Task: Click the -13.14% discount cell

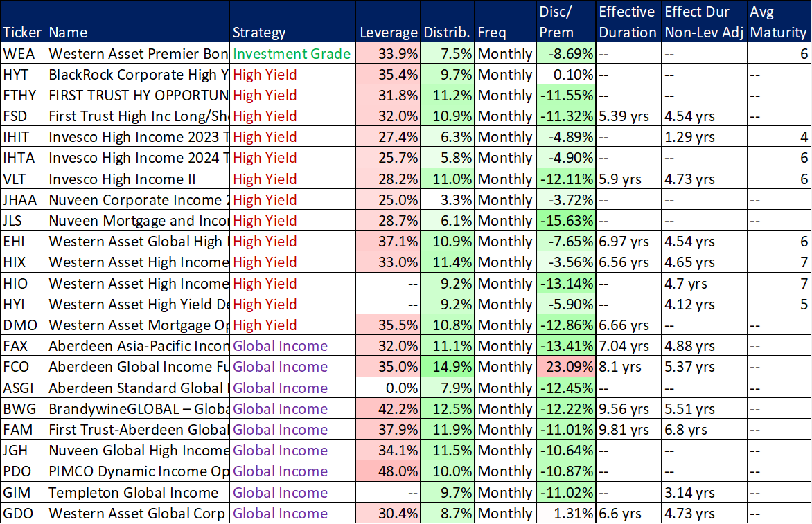Action: click(x=566, y=284)
